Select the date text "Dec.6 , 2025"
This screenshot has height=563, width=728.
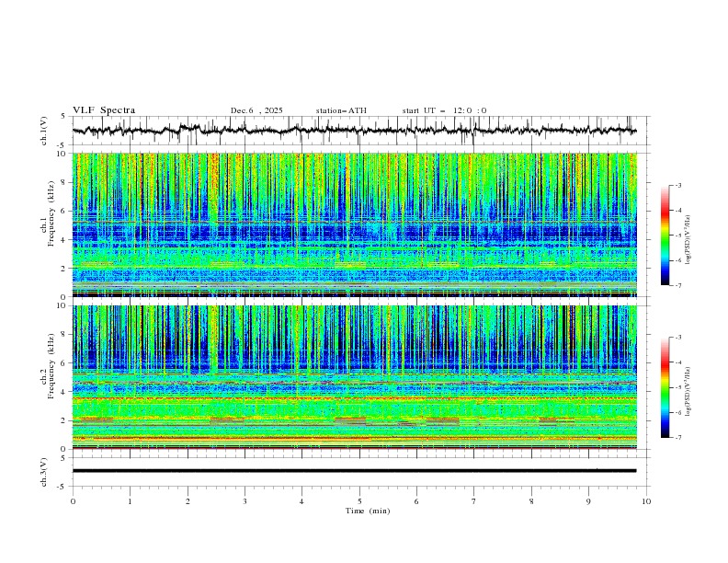[x=256, y=110]
